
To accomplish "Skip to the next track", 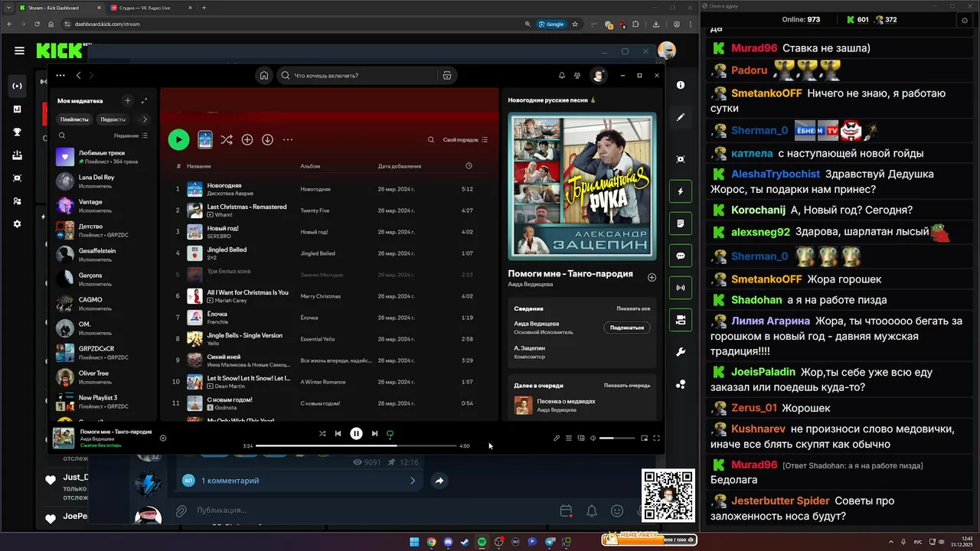I will [x=374, y=433].
